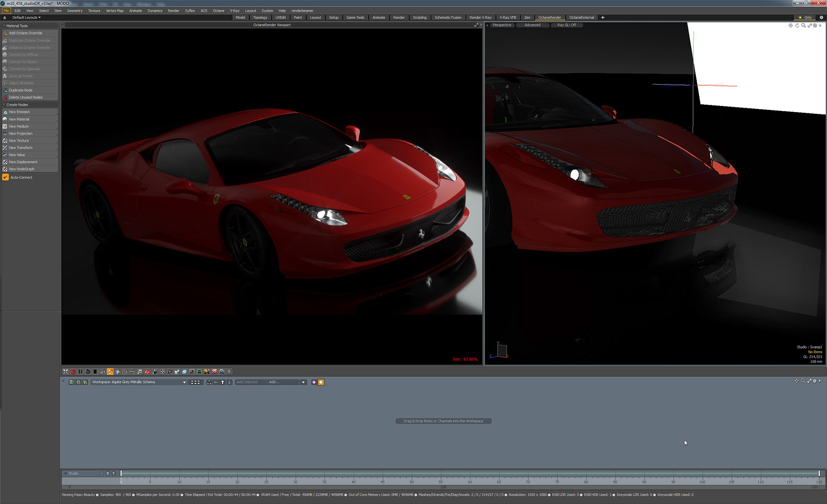Open the Octane menu
Image resolution: width=827 pixels, height=504 pixels.
point(218,11)
